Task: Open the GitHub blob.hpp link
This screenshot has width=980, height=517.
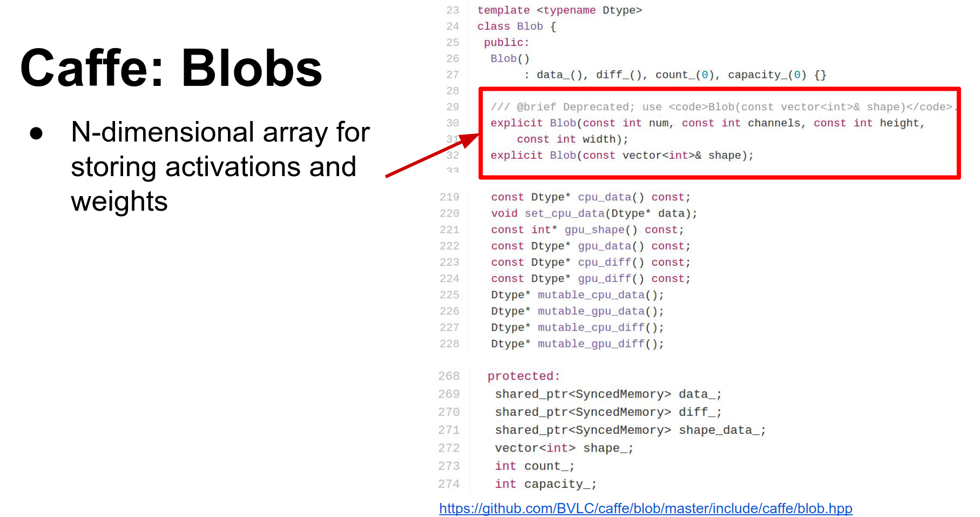Action: [645, 508]
